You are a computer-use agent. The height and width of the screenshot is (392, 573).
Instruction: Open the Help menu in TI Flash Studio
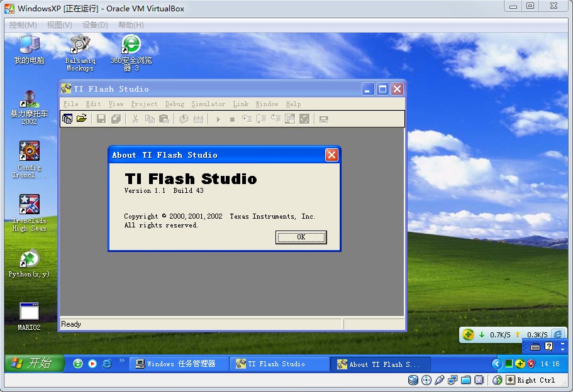[x=293, y=104]
